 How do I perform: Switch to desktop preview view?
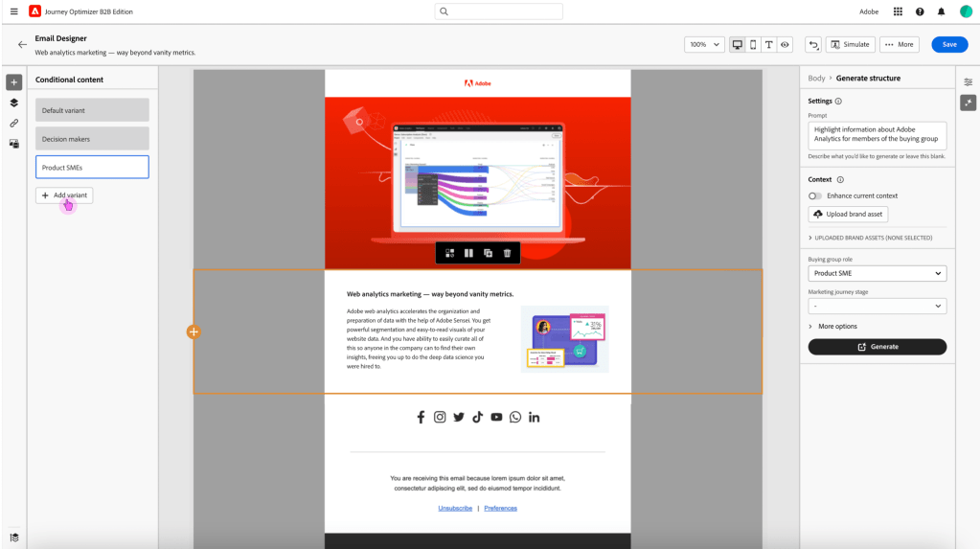(x=738, y=44)
